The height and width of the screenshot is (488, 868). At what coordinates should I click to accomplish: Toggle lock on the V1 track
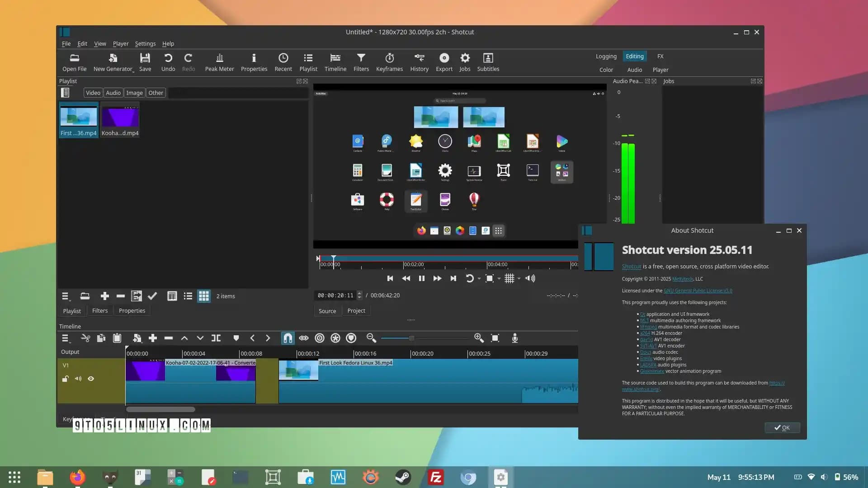66,379
